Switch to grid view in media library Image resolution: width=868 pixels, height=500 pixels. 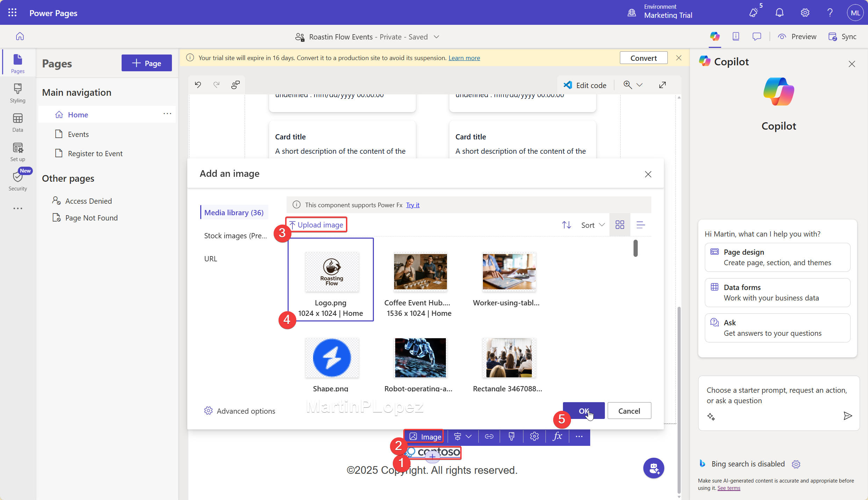coord(619,225)
